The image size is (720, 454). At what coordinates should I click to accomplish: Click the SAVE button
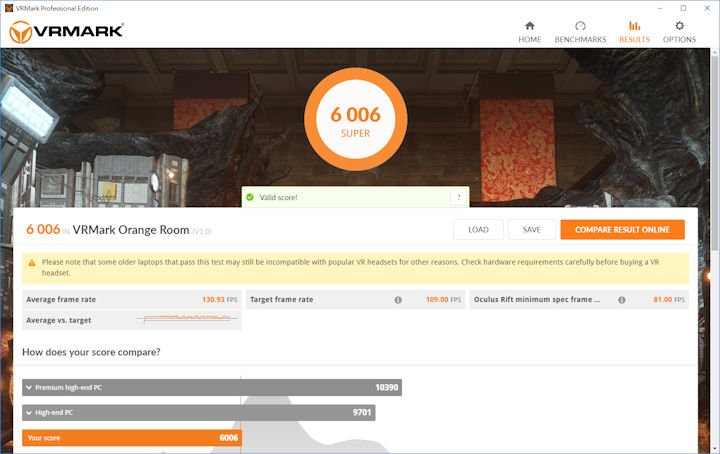pos(531,230)
